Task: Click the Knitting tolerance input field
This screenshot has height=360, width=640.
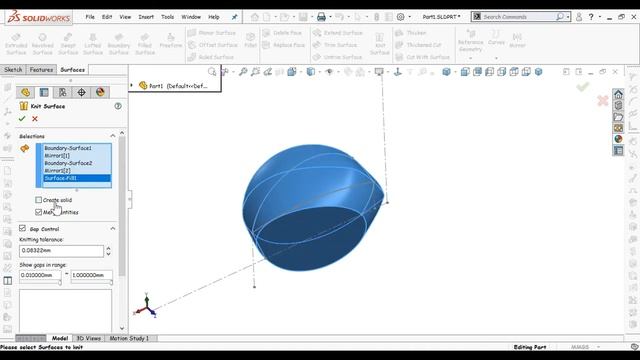Action: tap(61, 251)
